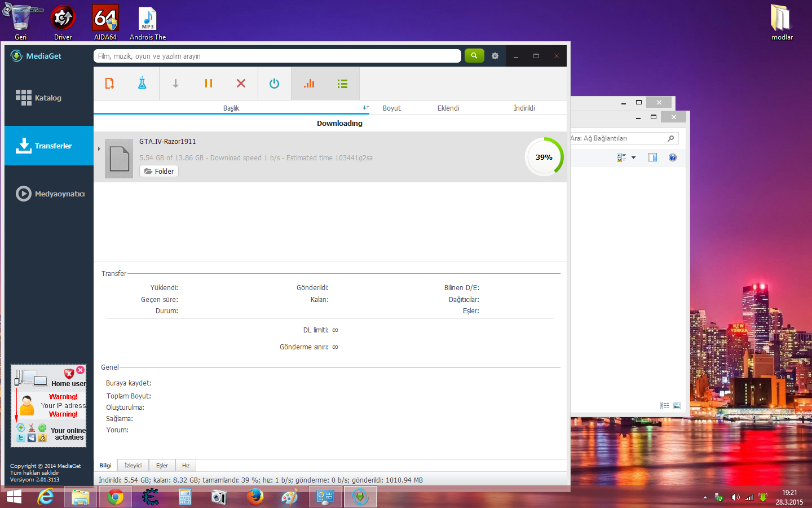
Task: Click the download arrow toolbar icon
Action: click(175, 84)
